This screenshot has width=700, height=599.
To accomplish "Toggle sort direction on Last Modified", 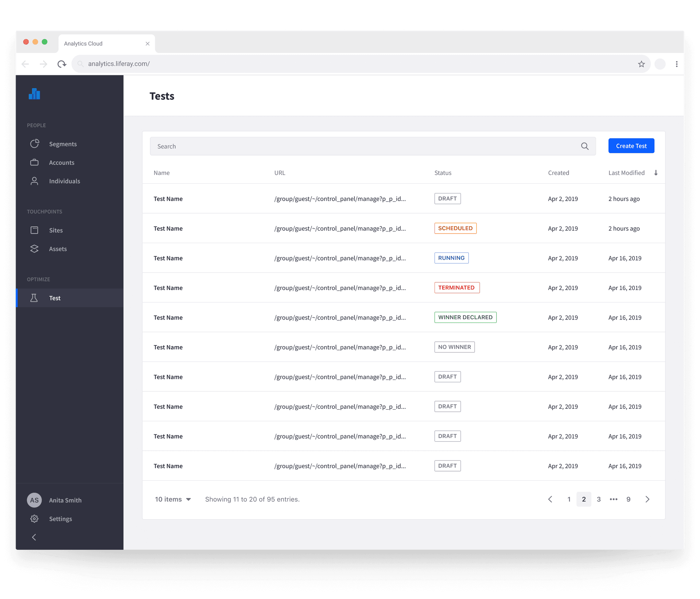I will pyautogui.click(x=656, y=172).
